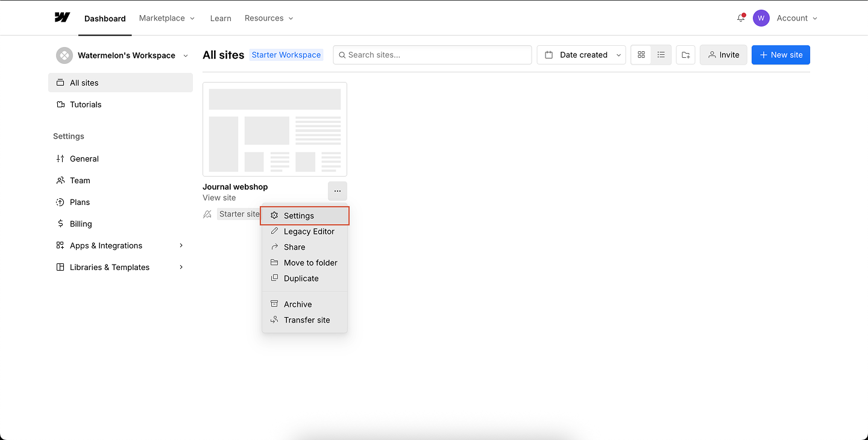The image size is (868, 440).
Task: Click the Archive box icon
Action: [x=274, y=304]
